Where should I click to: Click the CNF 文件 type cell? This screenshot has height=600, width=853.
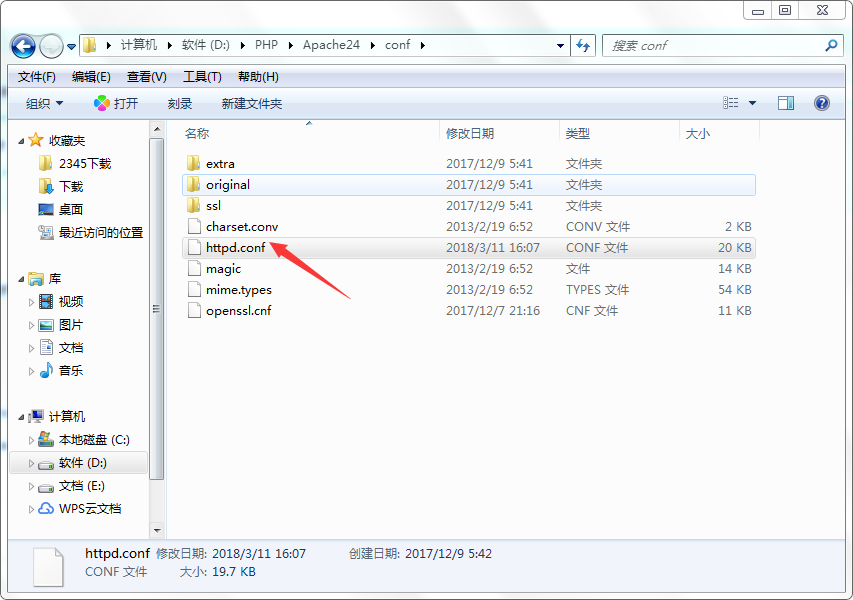point(592,311)
